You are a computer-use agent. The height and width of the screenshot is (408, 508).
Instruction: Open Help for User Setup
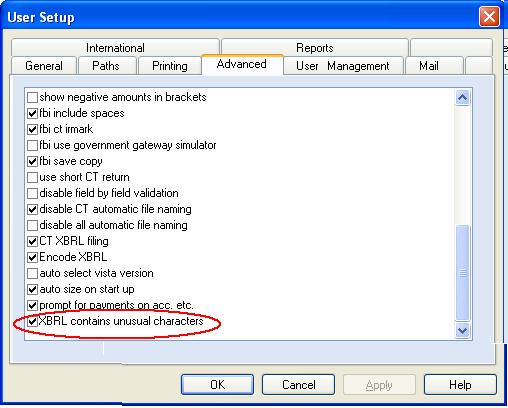[x=460, y=385]
